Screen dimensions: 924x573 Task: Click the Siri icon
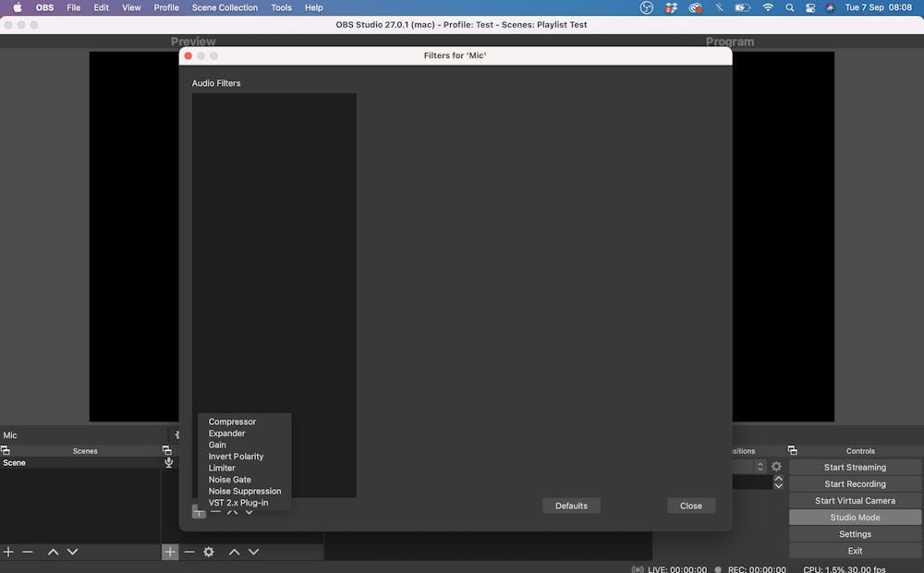click(830, 7)
